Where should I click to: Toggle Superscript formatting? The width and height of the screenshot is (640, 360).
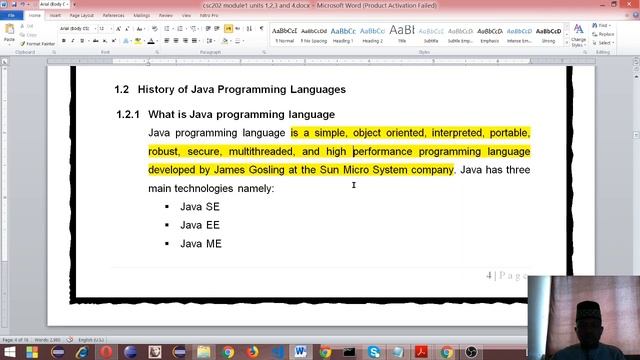tap(114, 41)
